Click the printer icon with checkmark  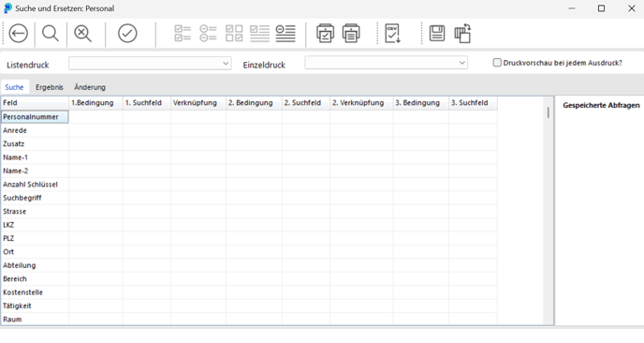click(x=325, y=34)
